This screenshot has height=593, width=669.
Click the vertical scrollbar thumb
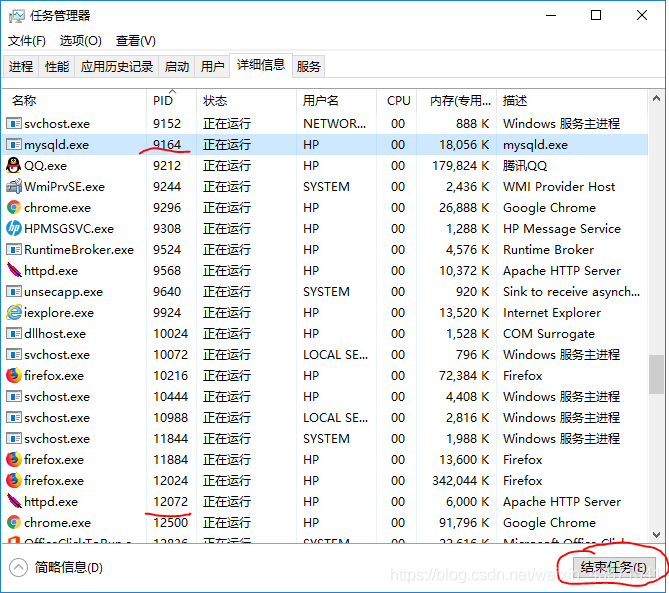tap(656, 374)
